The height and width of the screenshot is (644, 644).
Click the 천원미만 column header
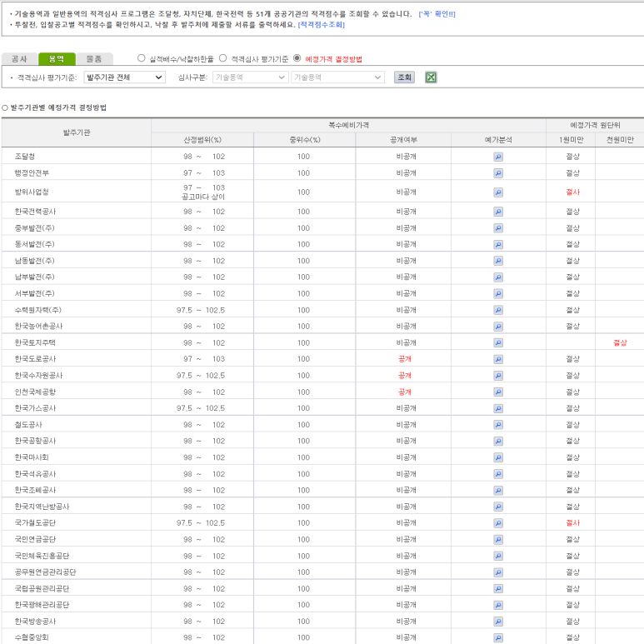click(620, 140)
